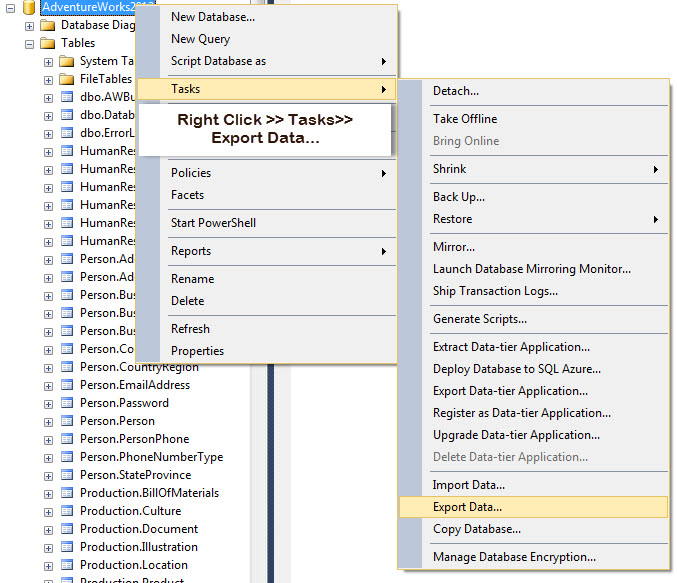This screenshot has width=677, height=583.
Task: Click the System Tables folder icon
Action: point(66,61)
